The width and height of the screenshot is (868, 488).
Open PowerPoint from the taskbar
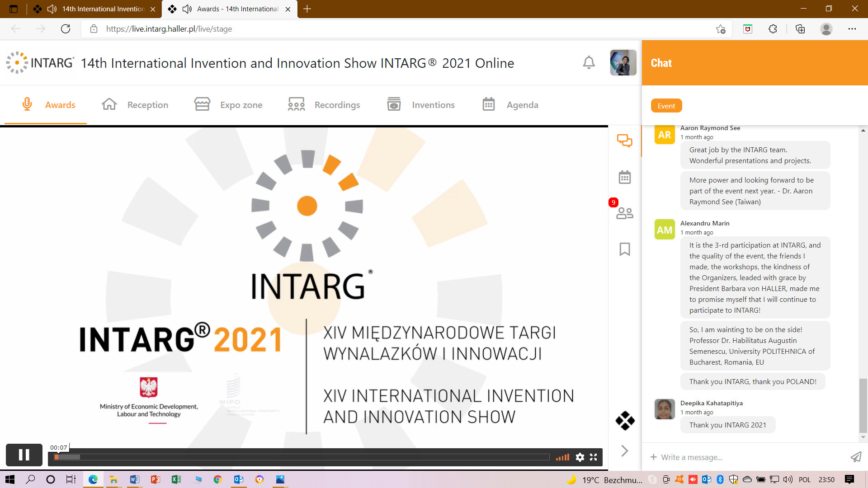coord(156,479)
